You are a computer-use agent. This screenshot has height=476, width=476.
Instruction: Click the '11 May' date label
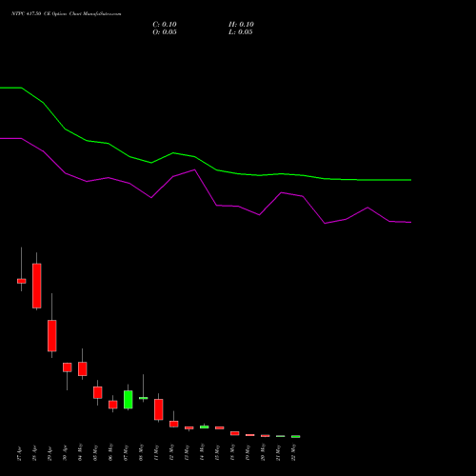[156, 452]
